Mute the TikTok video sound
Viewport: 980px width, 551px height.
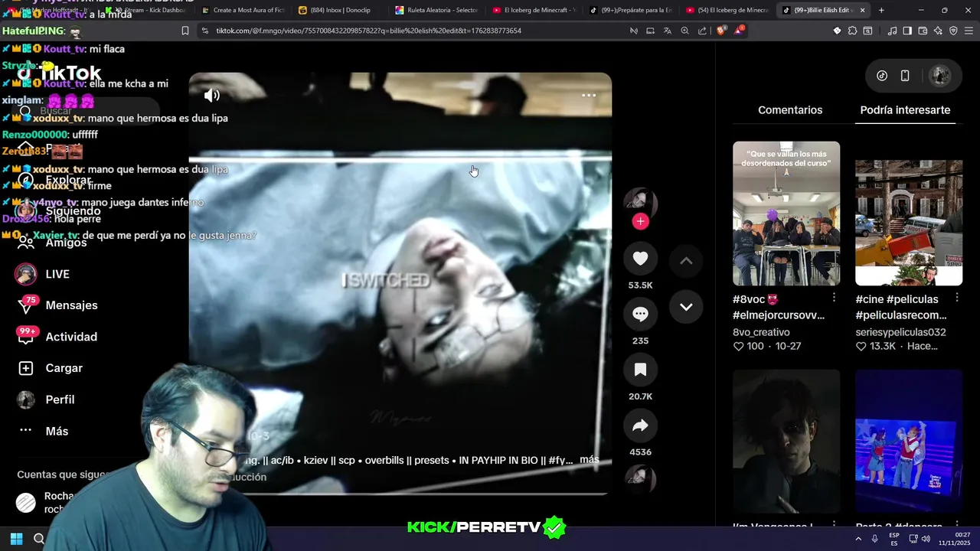pyautogui.click(x=212, y=95)
